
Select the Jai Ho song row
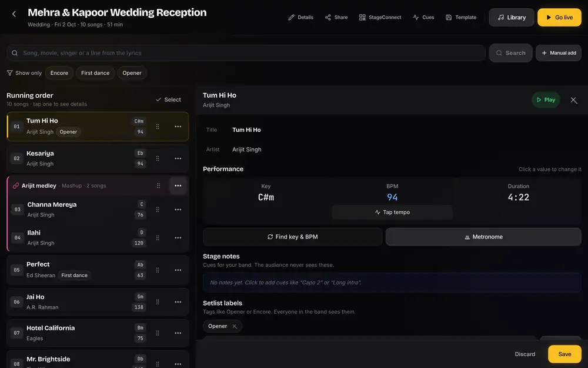(98, 302)
